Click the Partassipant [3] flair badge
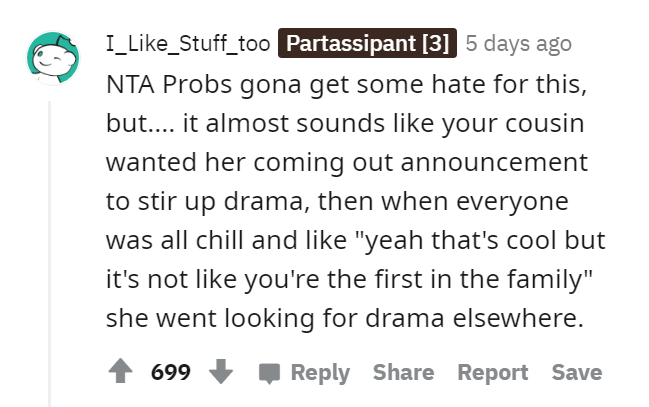This screenshot has height=407, width=649. [367, 43]
